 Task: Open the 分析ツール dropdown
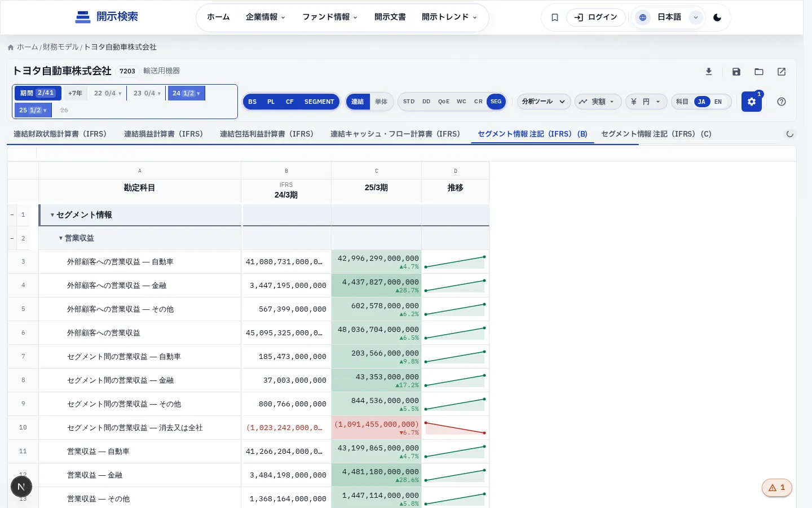[x=544, y=102]
